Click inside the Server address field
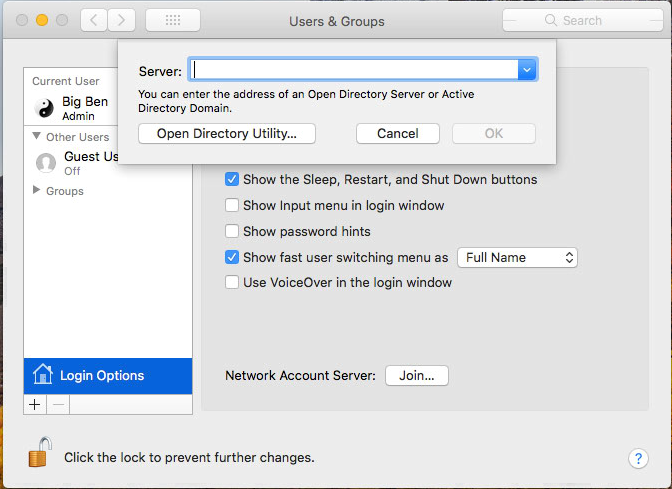672x489 pixels. click(x=353, y=69)
